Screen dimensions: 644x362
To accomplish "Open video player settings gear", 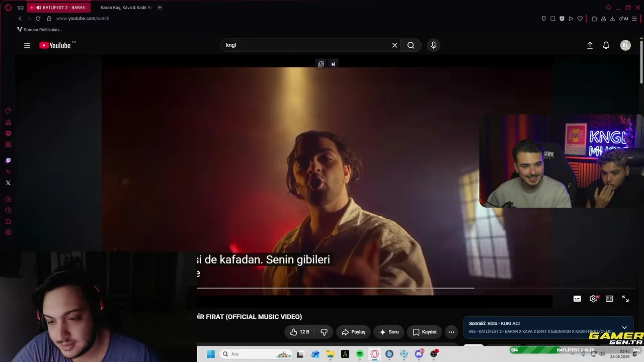I will point(593,299).
